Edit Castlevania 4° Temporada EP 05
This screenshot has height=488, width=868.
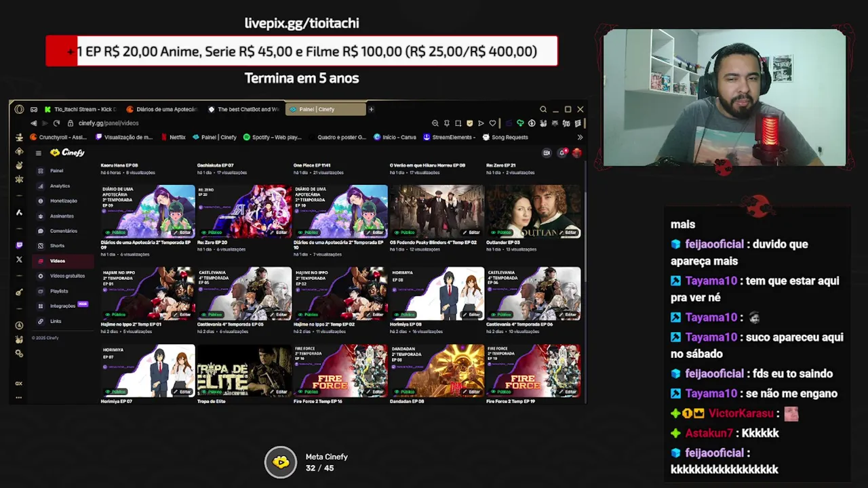[279, 314]
